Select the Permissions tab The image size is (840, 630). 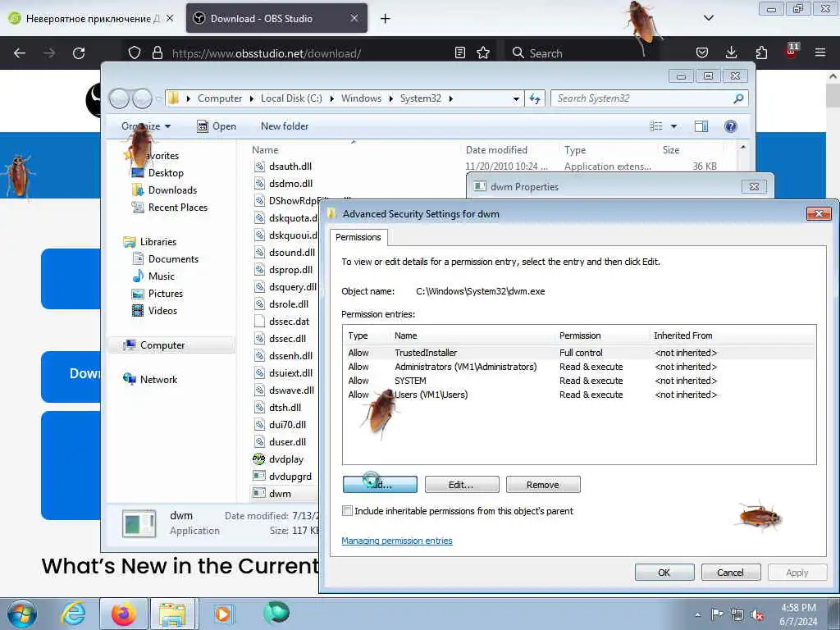click(358, 237)
